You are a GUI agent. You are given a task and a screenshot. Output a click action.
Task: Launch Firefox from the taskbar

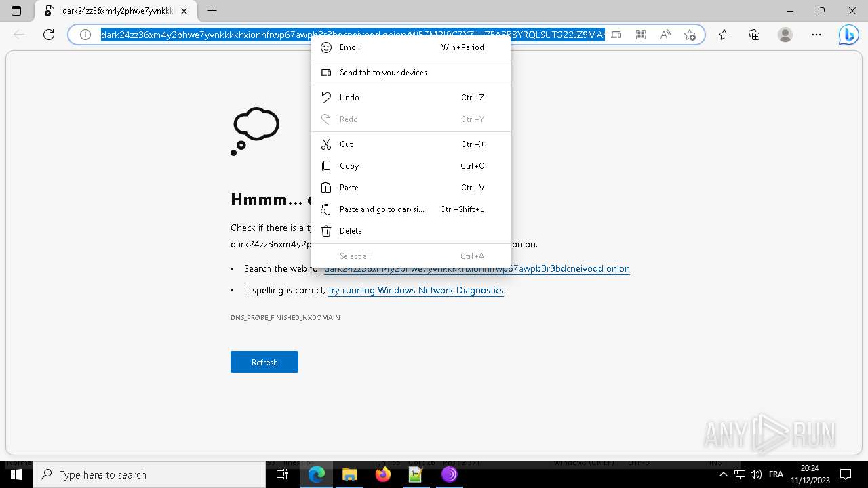click(382, 474)
